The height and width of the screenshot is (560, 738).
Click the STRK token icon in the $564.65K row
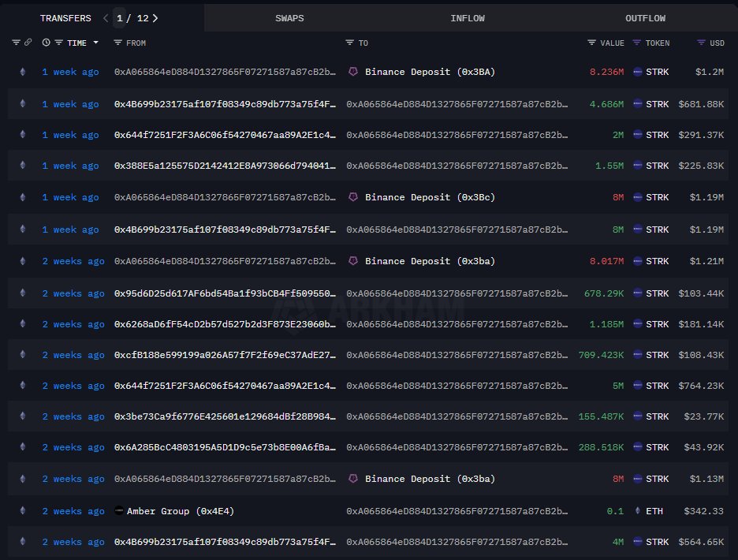pos(637,542)
